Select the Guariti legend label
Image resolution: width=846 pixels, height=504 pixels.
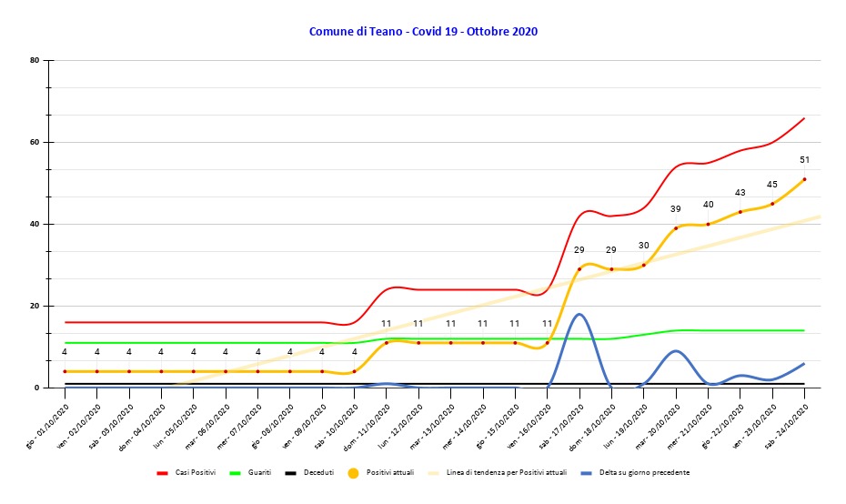point(259,473)
